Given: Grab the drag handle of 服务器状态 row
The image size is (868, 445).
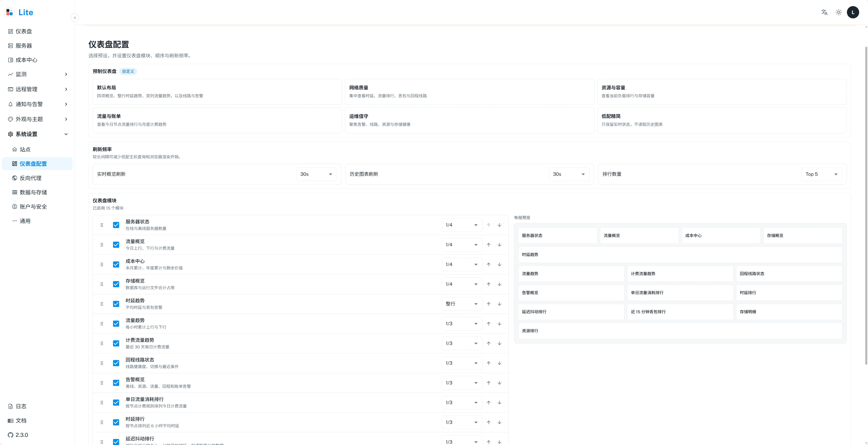Looking at the screenshot, I should coord(102,225).
